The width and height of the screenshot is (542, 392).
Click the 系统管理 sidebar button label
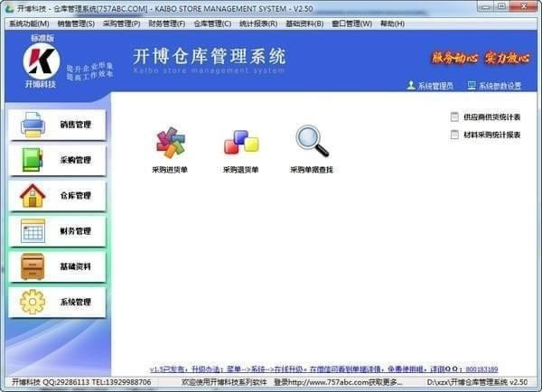[x=75, y=302]
